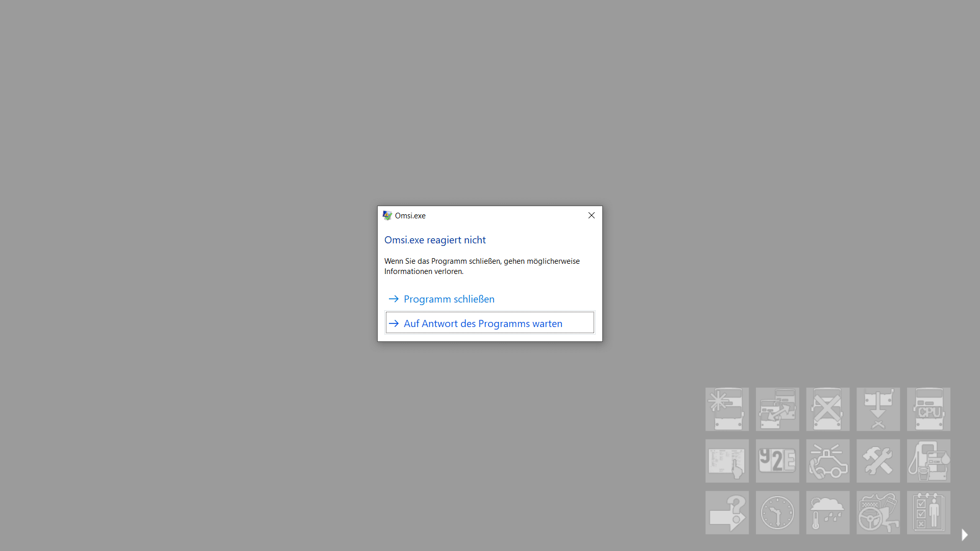Click the CPU bus AI icon
Viewport: 980px width, 551px height.
point(928,409)
